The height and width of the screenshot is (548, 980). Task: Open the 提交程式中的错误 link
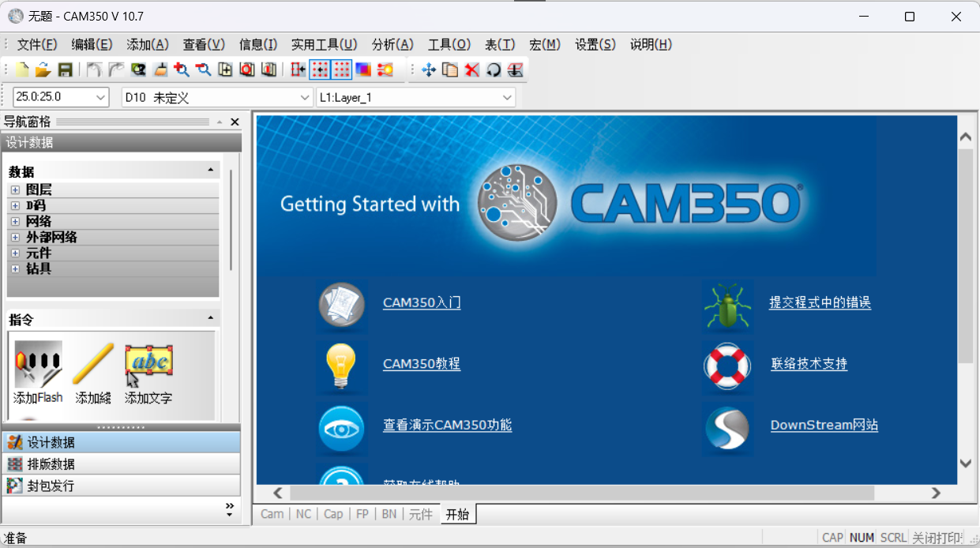(820, 302)
